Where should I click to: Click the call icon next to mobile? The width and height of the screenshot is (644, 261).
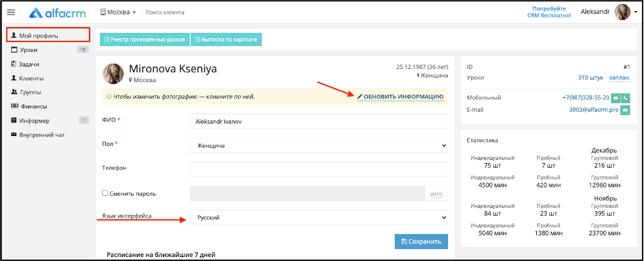(x=626, y=98)
